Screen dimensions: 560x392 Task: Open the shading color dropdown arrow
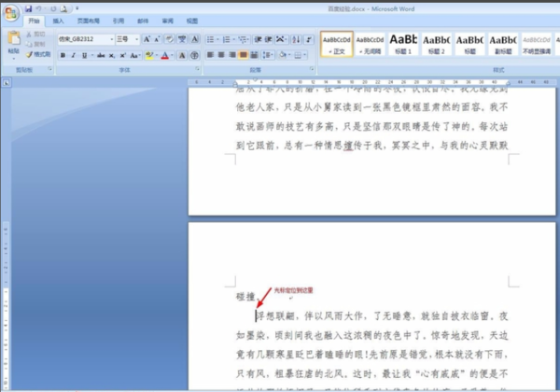(x=289, y=55)
